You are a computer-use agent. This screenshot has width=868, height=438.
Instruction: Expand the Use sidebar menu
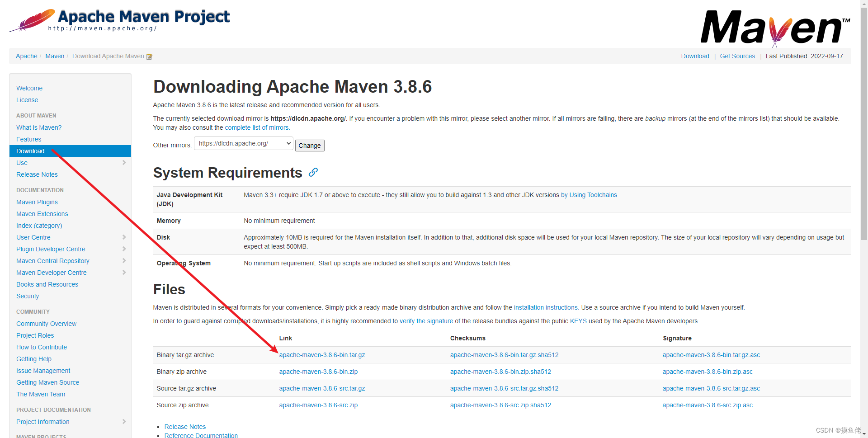[x=124, y=163]
